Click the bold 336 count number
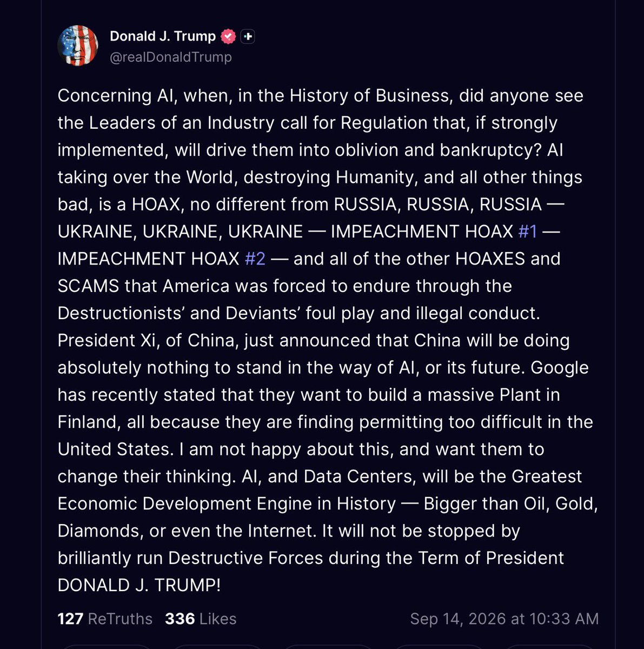Screen dimensions: 644x649 coord(180,619)
